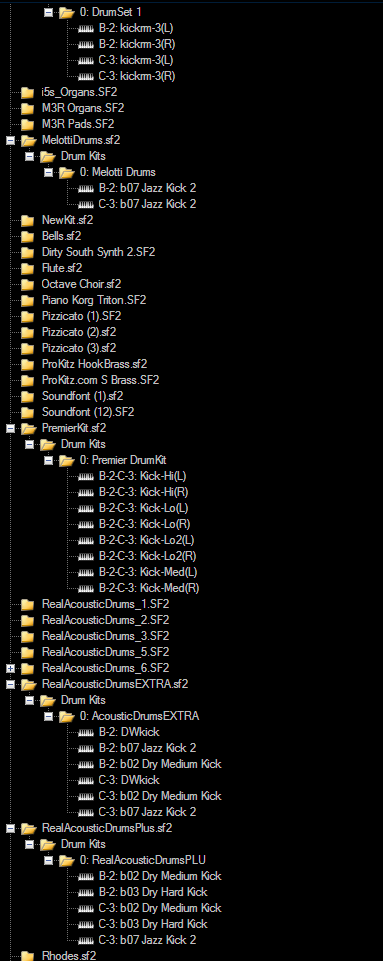Click folder icon of Piano Korg Triton.SF2
The image size is (383, 961).
click(28, 300)
